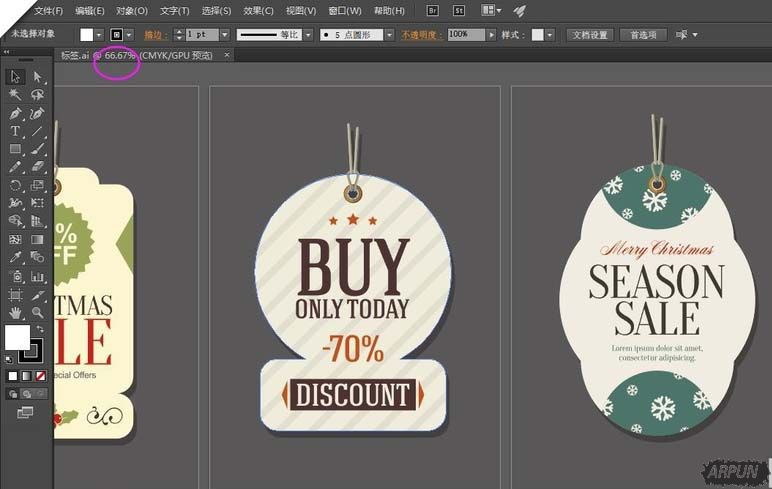
Task: Click the 文档设置 button
Action: (589, 34)
